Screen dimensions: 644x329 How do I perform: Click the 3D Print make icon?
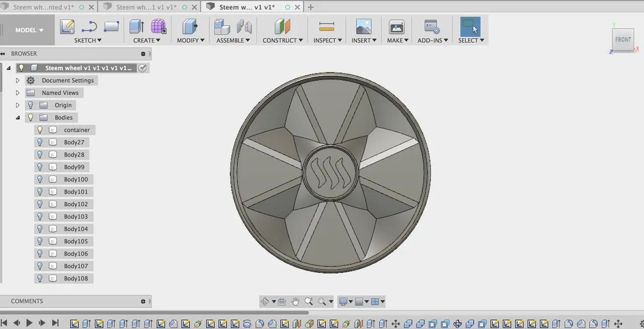click(396, 27)
